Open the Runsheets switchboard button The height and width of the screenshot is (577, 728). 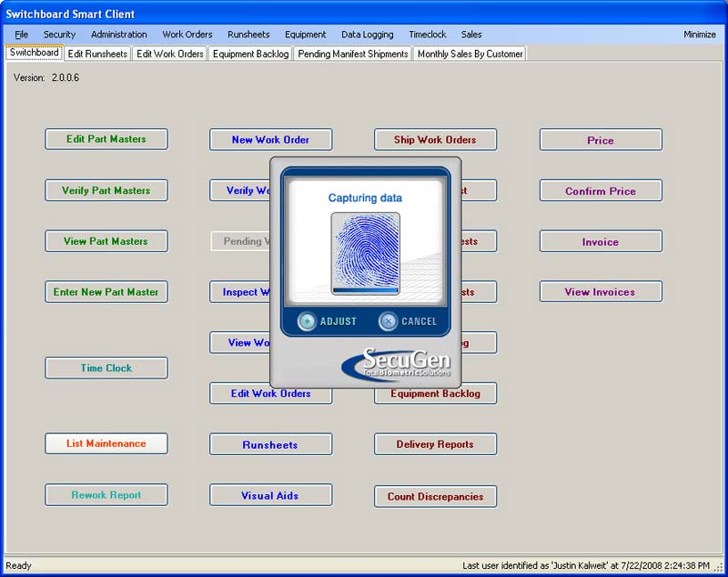(270, 445)
